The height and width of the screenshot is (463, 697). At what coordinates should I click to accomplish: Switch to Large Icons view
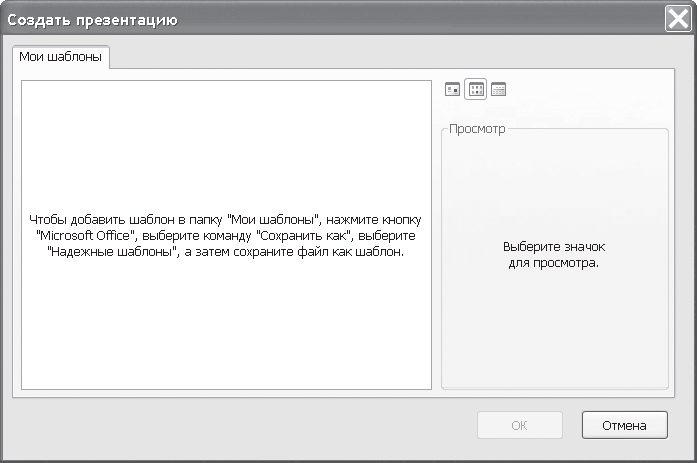(453, 90)
